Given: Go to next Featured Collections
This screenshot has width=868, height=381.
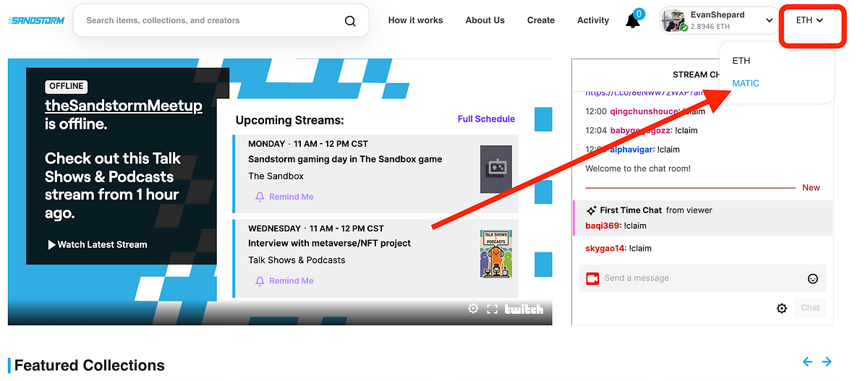Looking at the screenshot, I should [827, 361].
